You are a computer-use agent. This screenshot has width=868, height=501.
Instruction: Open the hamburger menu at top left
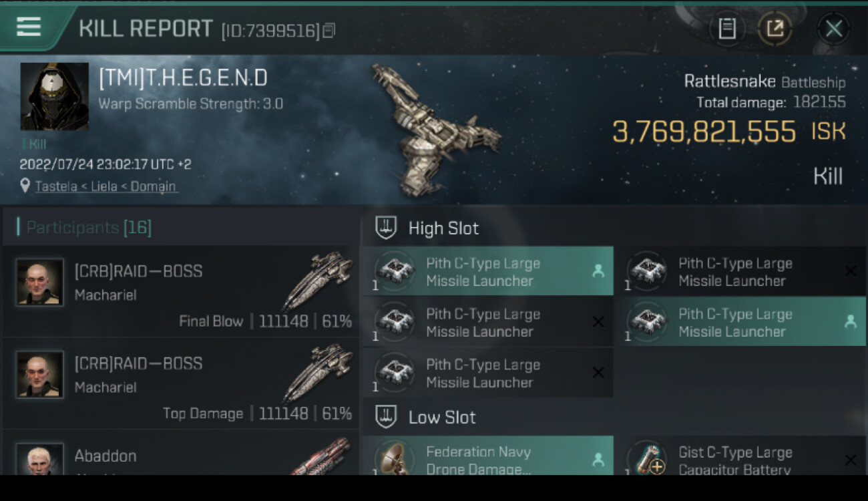click(29, 27)
